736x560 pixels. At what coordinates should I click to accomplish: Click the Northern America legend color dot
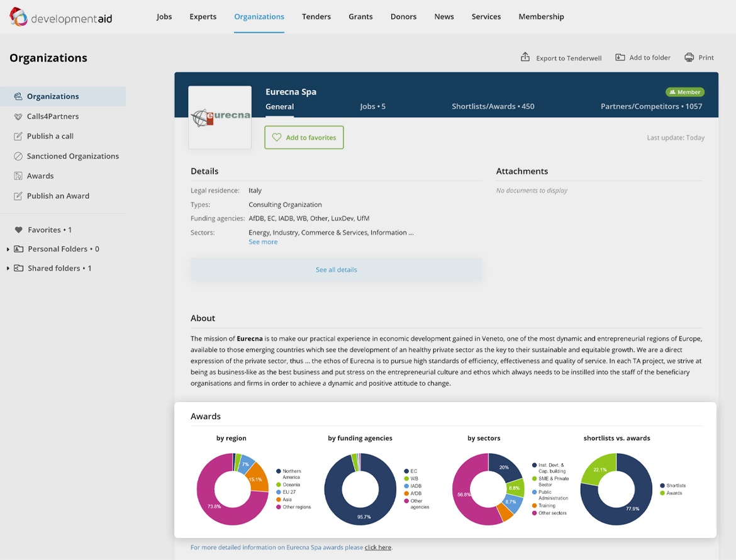pos(278,471)
